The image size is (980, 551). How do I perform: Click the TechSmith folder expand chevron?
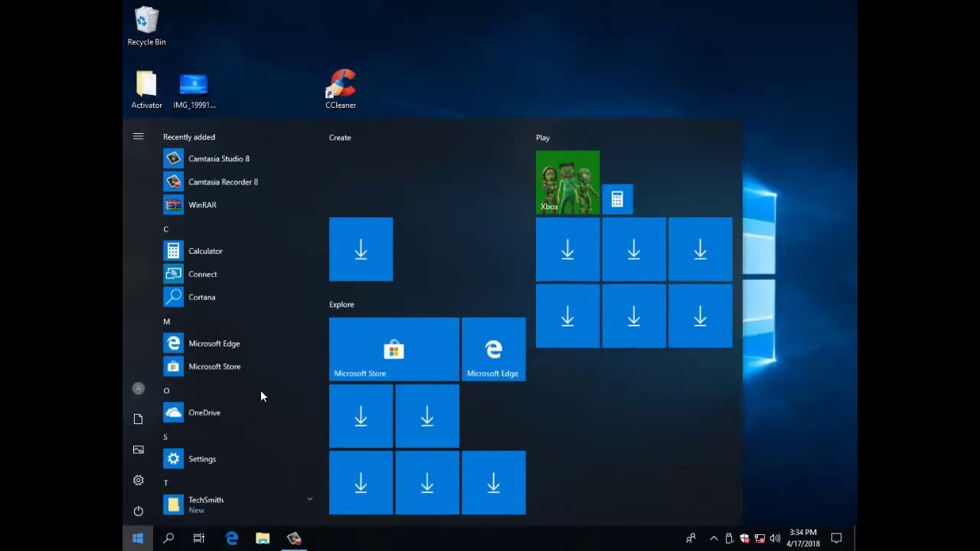point(309,499)
